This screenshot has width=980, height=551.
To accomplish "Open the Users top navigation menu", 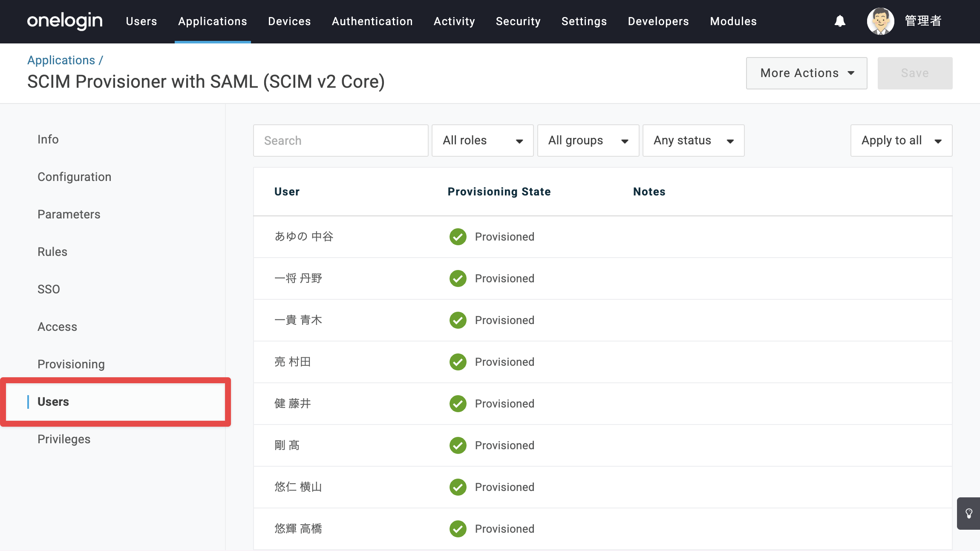I will click(141, 21).
